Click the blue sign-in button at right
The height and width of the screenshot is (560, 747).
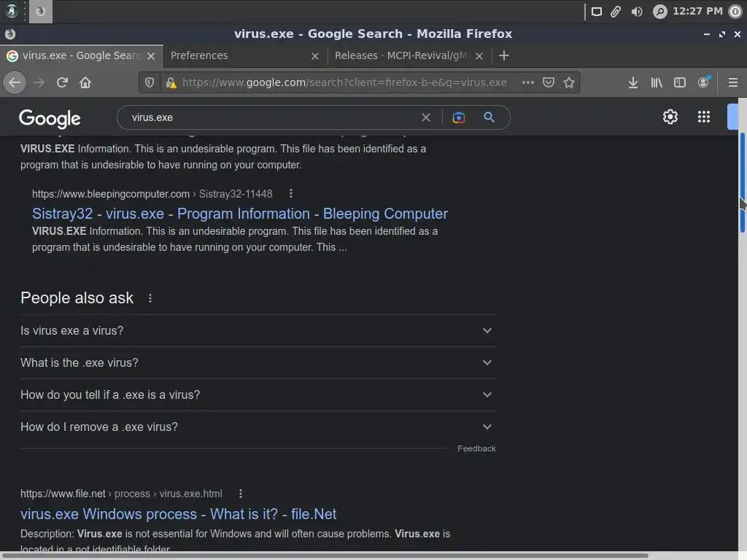point(732,117)
